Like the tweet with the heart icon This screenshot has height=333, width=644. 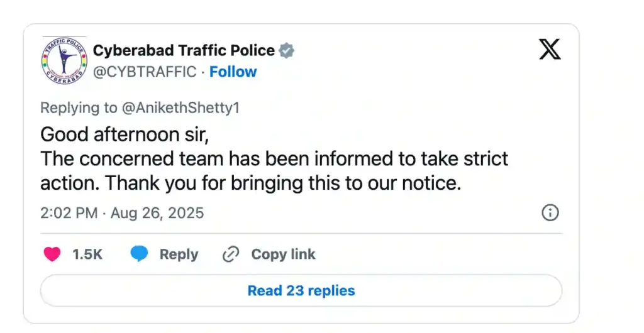point(52,254)
